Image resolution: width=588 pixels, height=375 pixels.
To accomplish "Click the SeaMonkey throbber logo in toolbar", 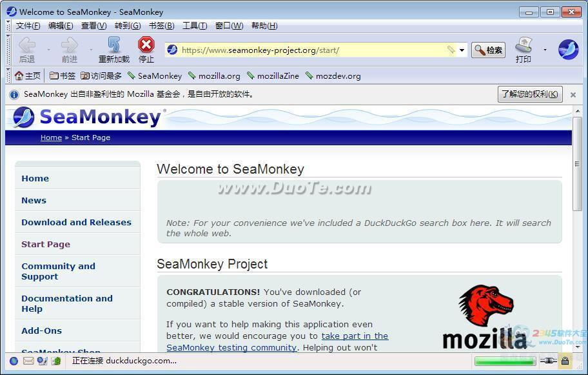I will click(568, 50).
